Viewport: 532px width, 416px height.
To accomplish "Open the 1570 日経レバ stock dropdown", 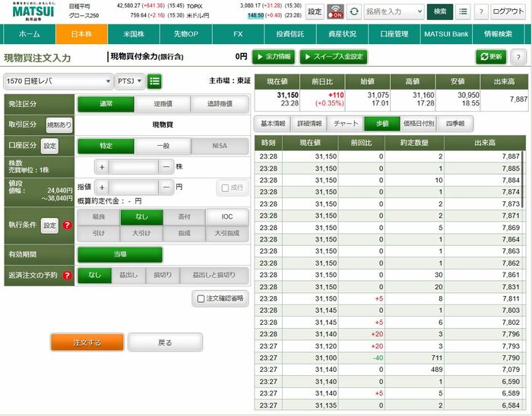I will [59, 81].
